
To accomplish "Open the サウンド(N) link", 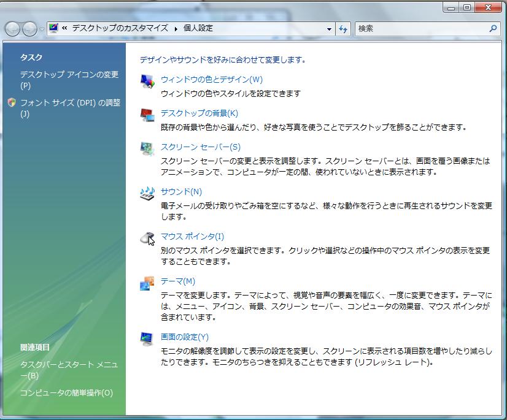I will pyautogui.click(x=181, y=192).
